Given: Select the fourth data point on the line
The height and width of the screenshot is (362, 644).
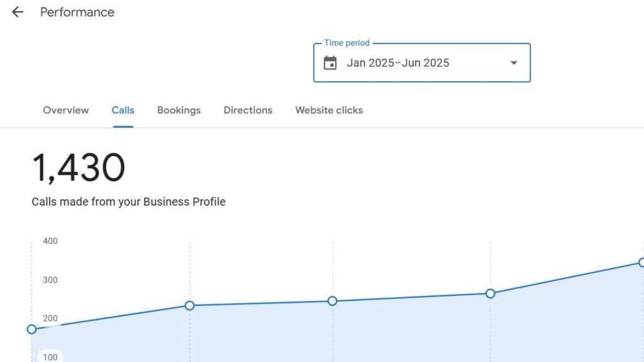Looking at the screenshot, I should (491, 293).
